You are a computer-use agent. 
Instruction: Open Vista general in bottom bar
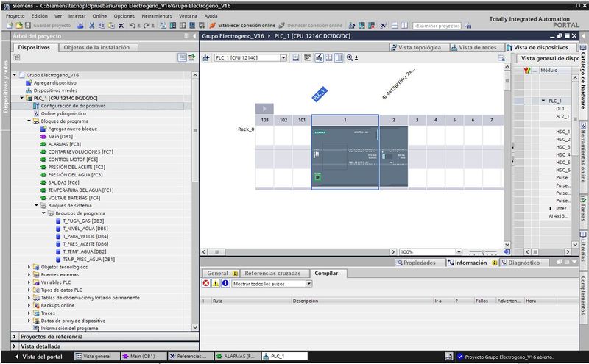[97, 356]
